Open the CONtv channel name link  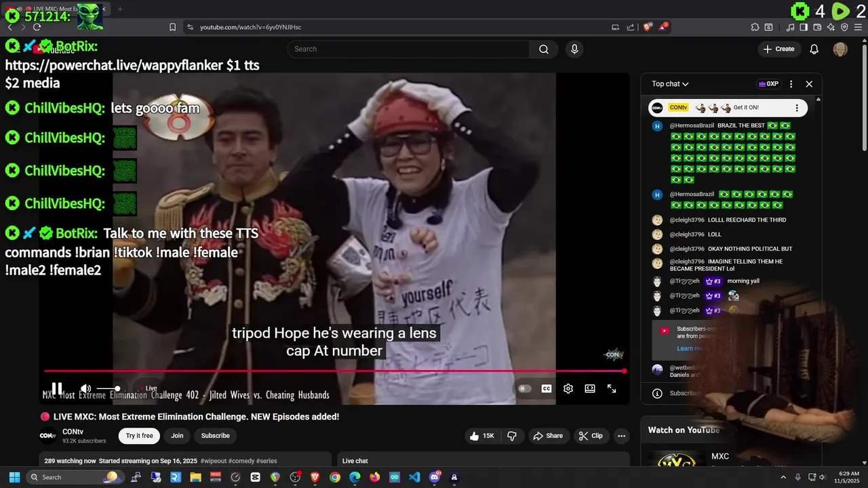pyautogui.click(x=73, y=432)
